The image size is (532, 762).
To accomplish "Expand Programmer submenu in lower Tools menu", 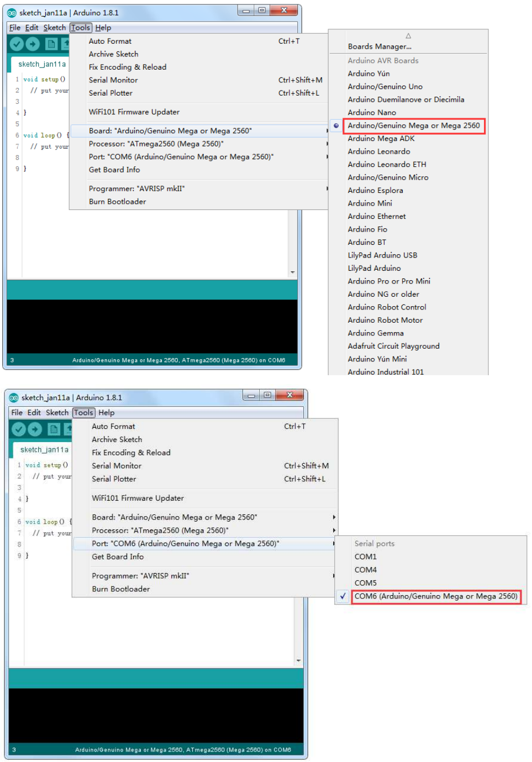I will (205, 576).
